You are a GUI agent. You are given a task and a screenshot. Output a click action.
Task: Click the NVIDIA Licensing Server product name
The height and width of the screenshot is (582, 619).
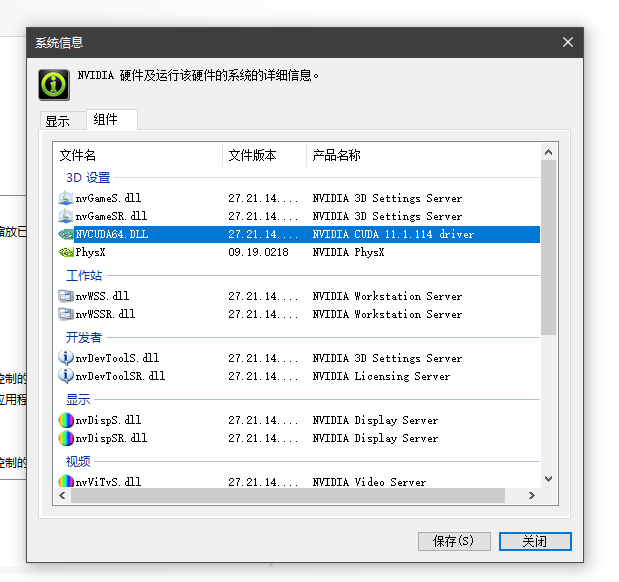coord(381,376)
